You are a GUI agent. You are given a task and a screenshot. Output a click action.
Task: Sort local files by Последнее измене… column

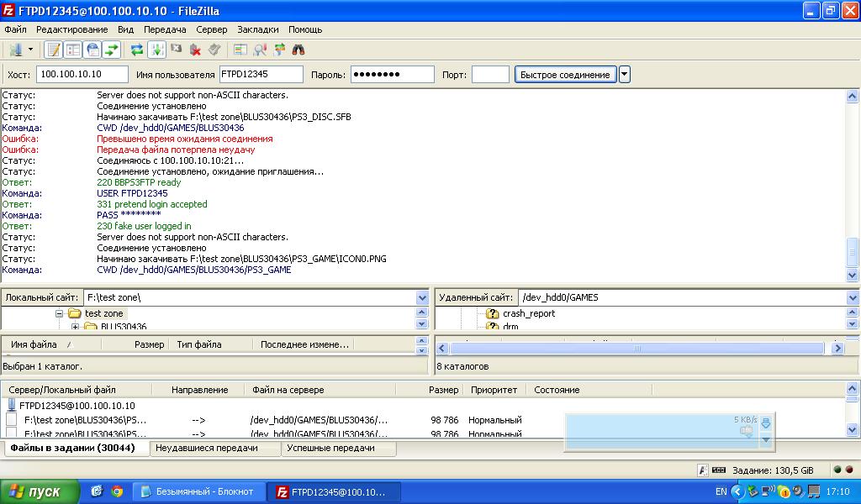click(304, 344)
